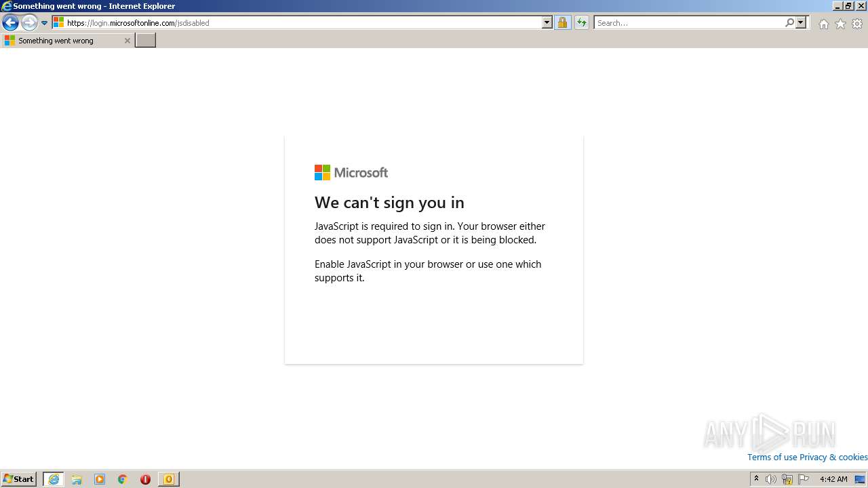Open the Opera taskbar icon
Image resolution: width=868 pixels, height=488 pixels.
pyautogui.click(x=145, y=479)
